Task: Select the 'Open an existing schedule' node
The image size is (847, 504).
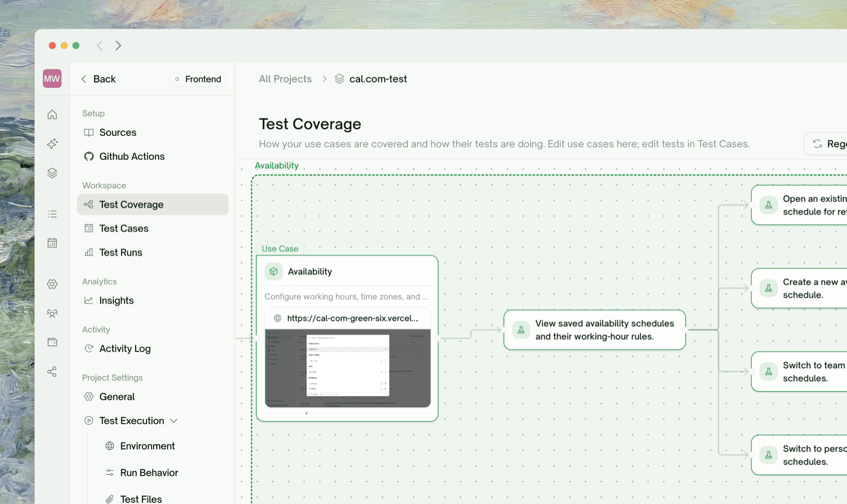Action: click(x=799, y=205)
